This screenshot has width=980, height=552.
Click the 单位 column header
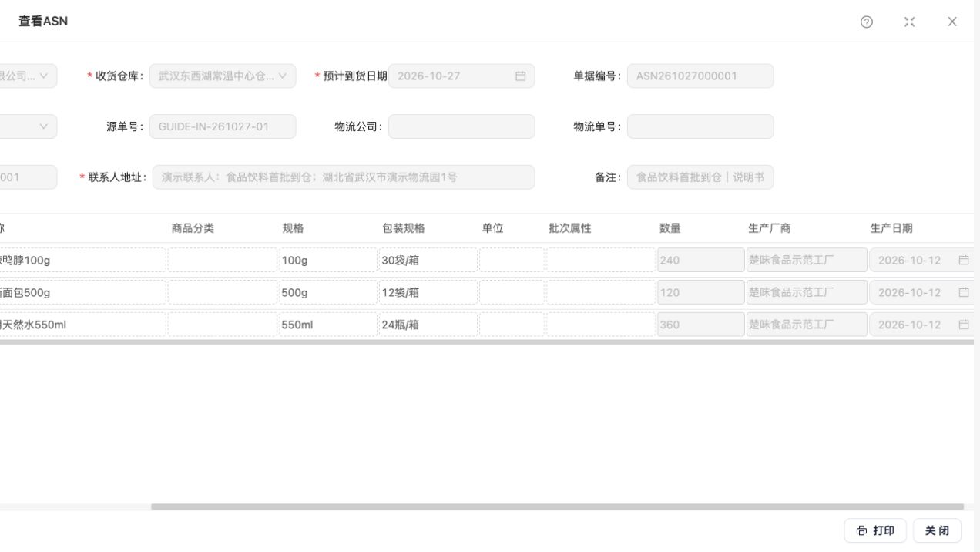click(493, 228)
